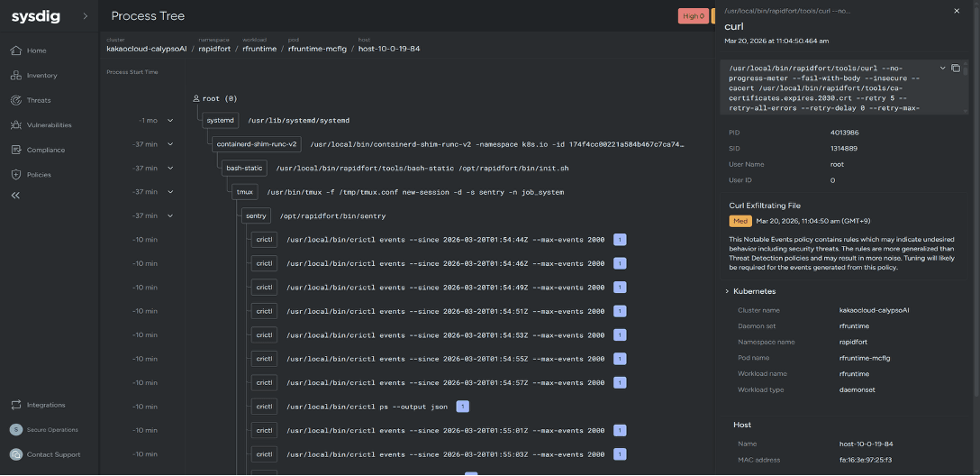Collapse the sentry row chevron
The image size is (980, 476).
170,215
